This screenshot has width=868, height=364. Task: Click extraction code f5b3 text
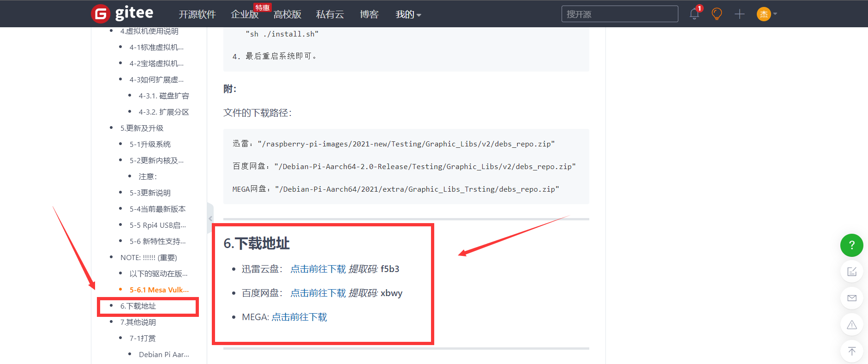(x=390, y=269)
